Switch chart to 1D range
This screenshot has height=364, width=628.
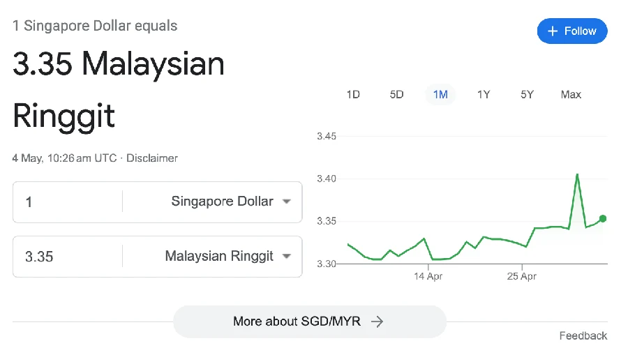[x=353, y=95]
